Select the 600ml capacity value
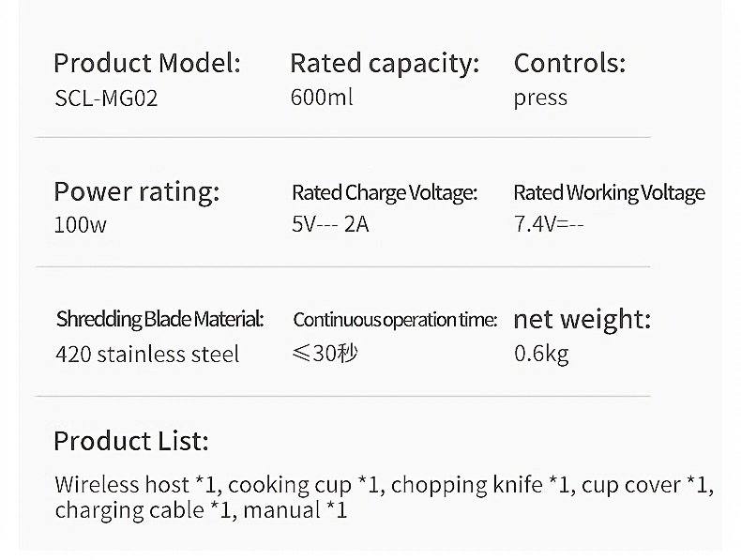 tap(322, 98)
